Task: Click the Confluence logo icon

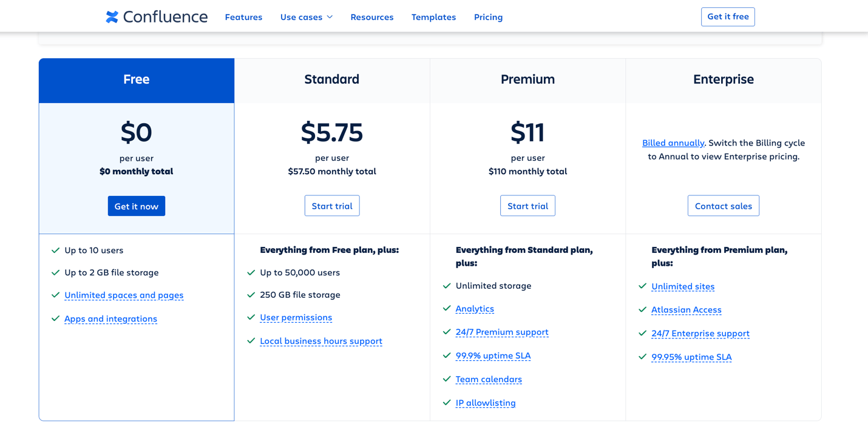Action: click(112, 16)
